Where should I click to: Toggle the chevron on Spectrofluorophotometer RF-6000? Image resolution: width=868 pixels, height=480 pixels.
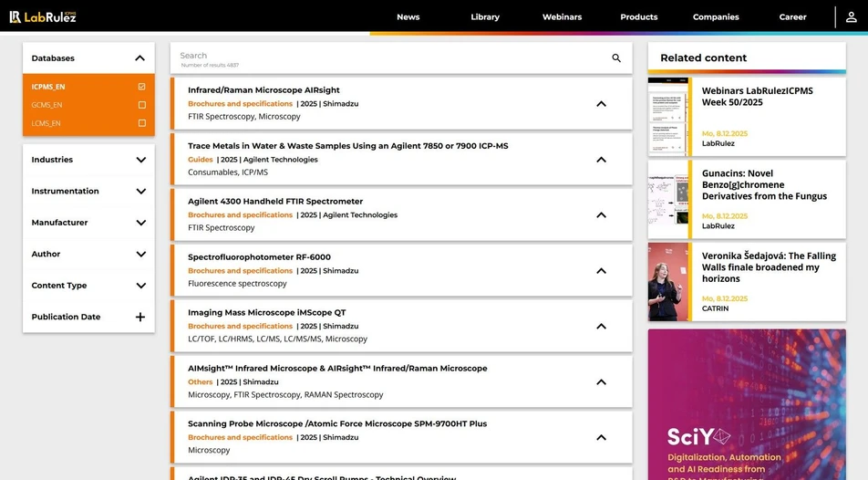click(601, 271)
